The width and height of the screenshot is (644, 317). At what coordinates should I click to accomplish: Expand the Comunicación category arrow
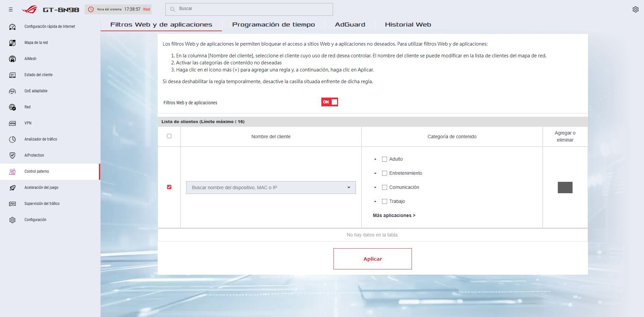[375, 188]
